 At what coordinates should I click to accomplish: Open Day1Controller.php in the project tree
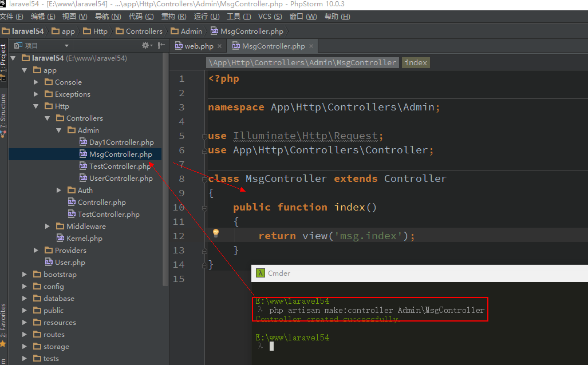point(121,142)
